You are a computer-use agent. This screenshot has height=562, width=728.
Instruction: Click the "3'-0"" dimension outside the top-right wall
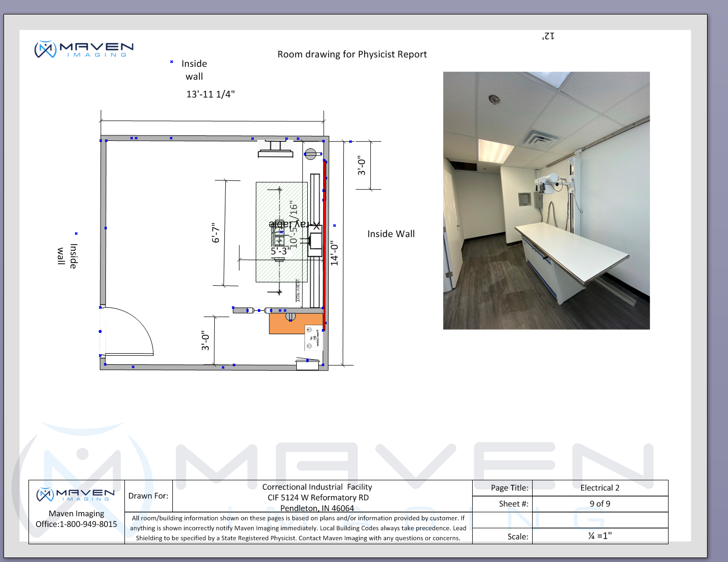pos(362,165)
